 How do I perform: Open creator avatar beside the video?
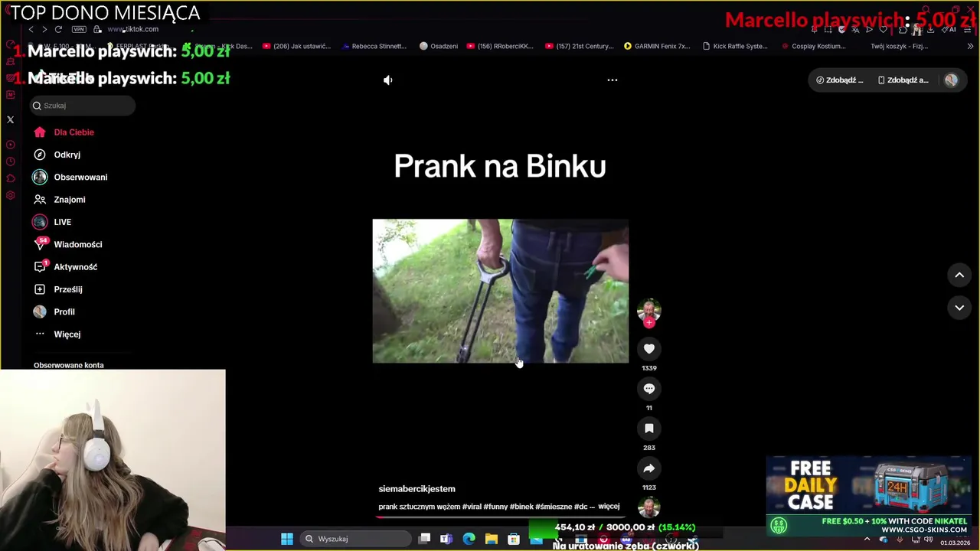649,310
